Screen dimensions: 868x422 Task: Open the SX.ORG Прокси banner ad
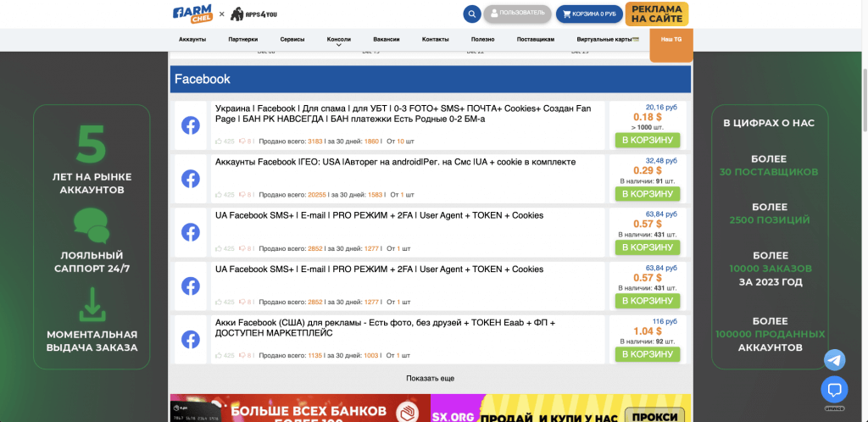click(561, 408)
